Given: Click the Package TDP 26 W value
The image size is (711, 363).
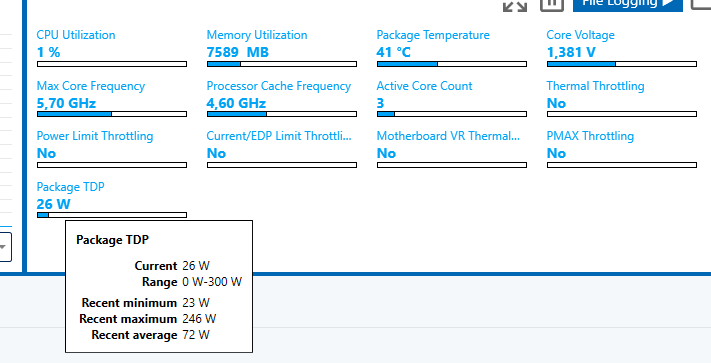Looking at the screenshot, I should tap(54, 204).
